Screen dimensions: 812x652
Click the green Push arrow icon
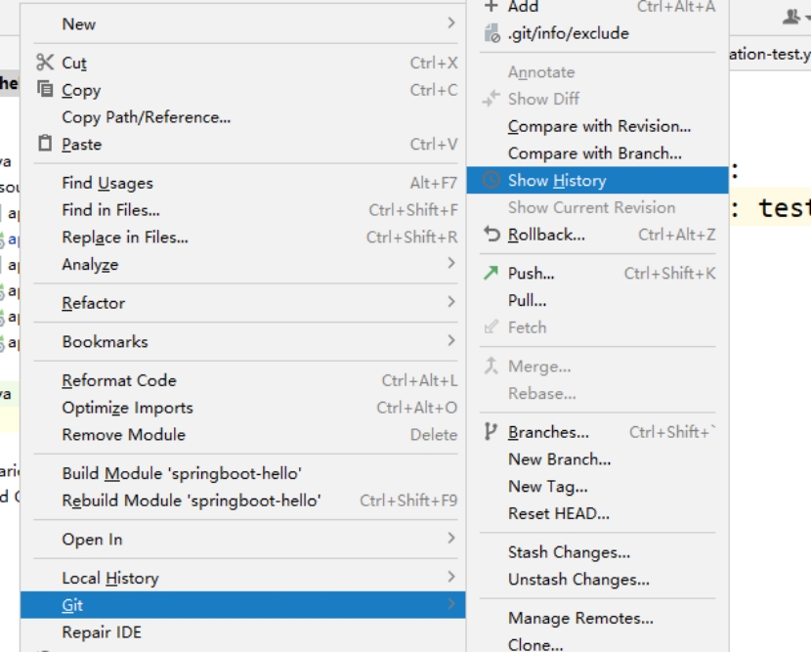(491, 274)
